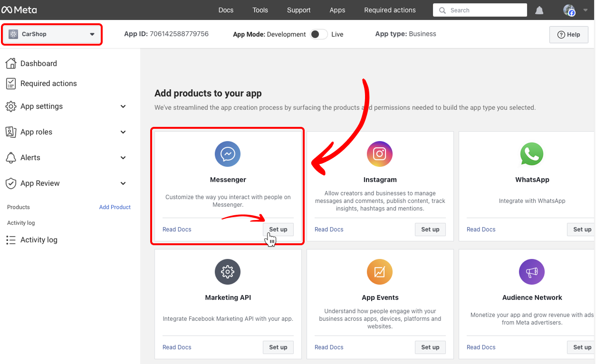596x364 pixels.
Task: Click the WhatsApp card title
Action: click(532, 180)
